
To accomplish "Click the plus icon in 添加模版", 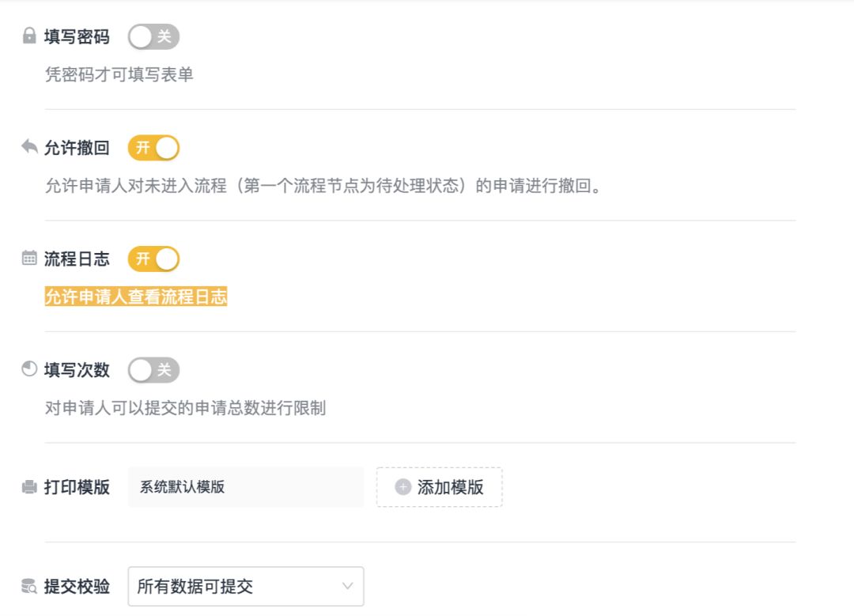I will point(403,487).
